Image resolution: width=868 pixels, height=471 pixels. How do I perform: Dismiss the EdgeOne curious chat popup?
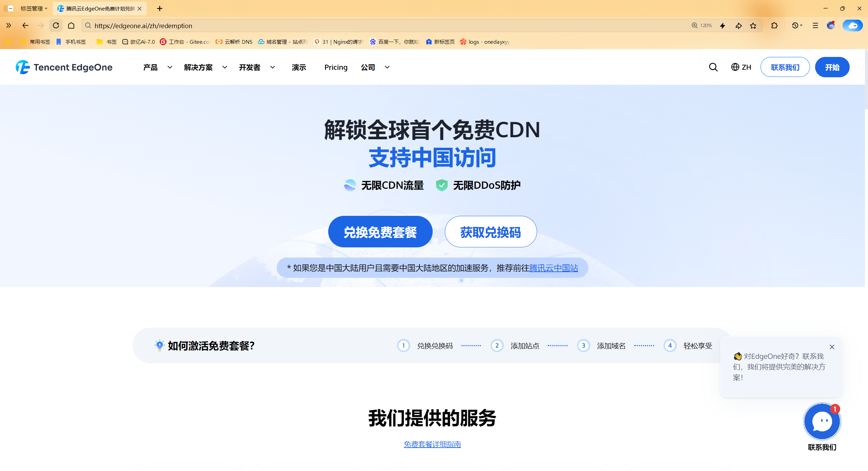832,347
